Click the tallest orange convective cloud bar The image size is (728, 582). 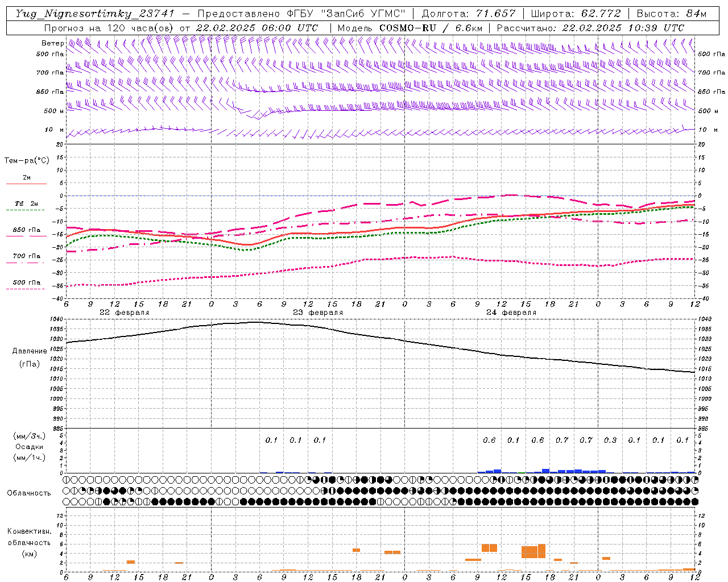click(x=541, y=551)
